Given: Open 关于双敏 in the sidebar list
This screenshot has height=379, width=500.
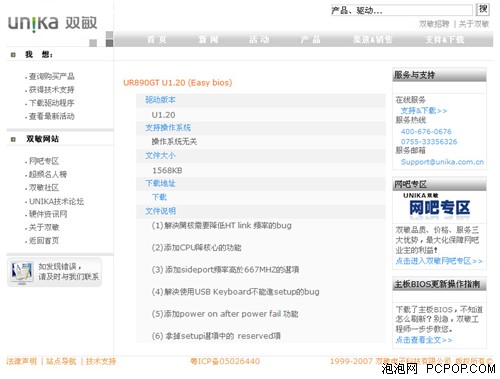Looking at the screenshot, I should click(x=44, y=227).
